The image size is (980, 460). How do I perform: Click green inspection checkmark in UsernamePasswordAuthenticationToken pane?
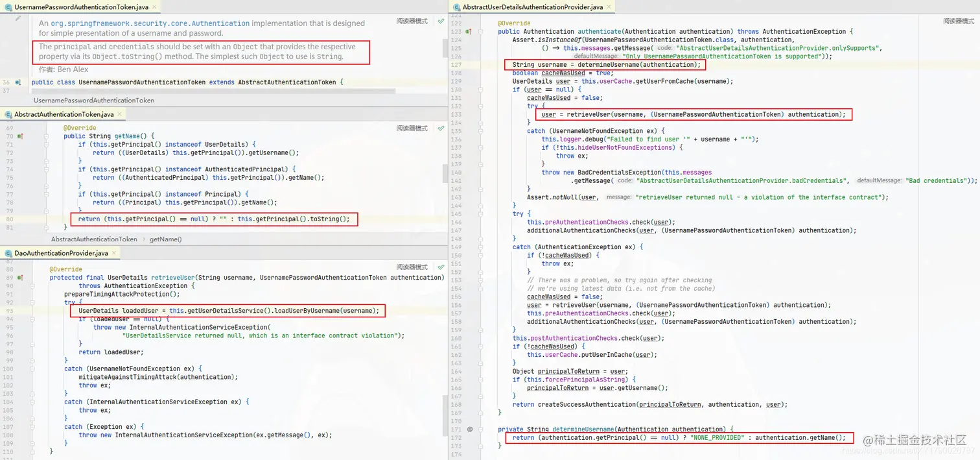click(441, 21)
